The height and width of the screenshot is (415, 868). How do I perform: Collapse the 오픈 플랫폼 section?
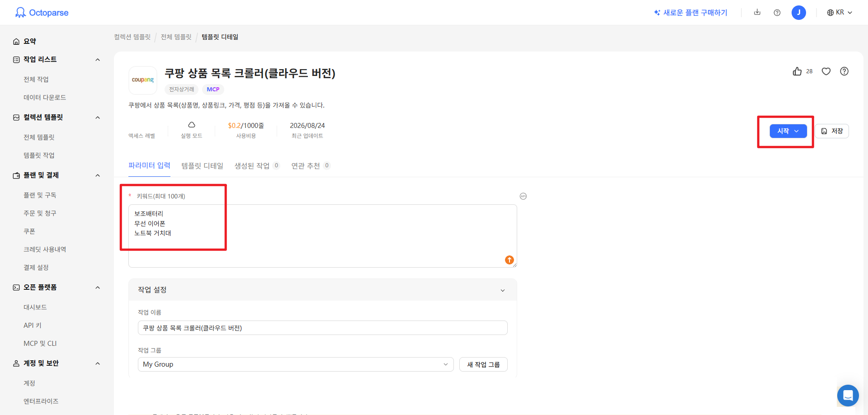(98, 288)
